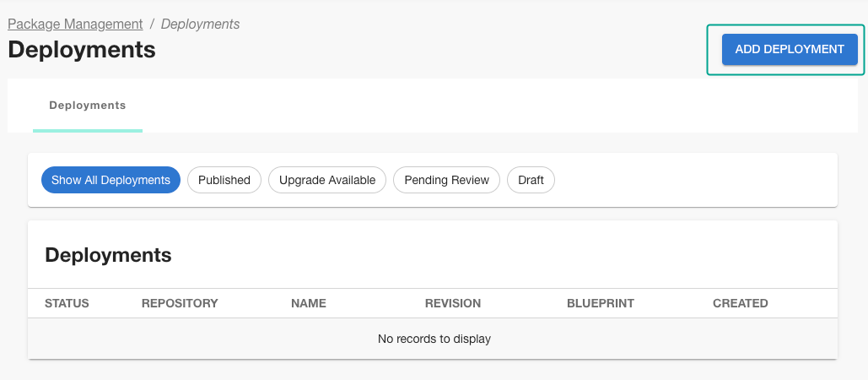Sort table by STATUS column
Image resolution: width=868 pixels, height=380 pixels.
coord(67,303)
